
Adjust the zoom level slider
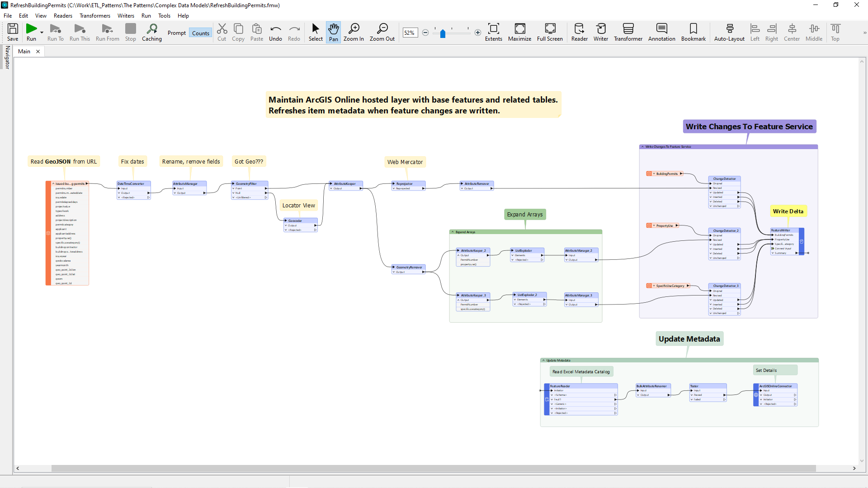coord(442,33)
